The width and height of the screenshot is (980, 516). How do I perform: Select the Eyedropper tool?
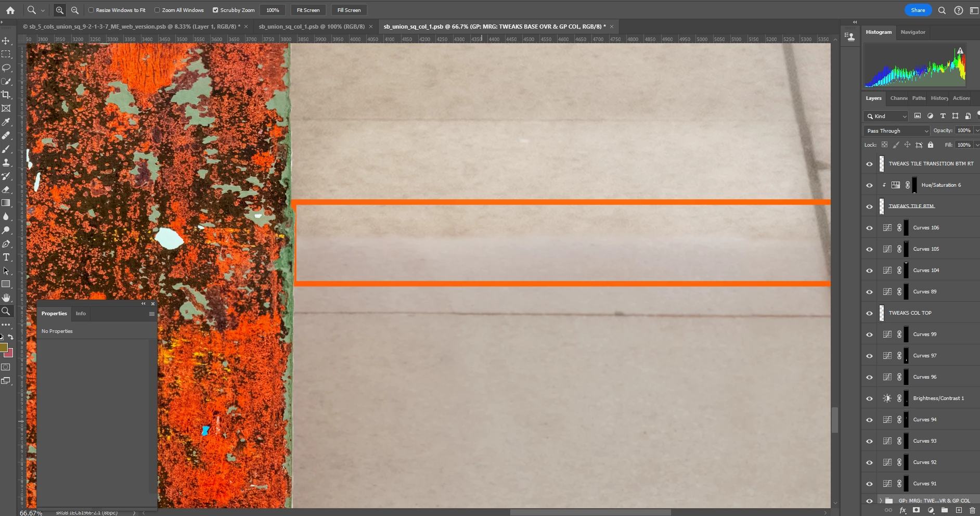(6, 122)
